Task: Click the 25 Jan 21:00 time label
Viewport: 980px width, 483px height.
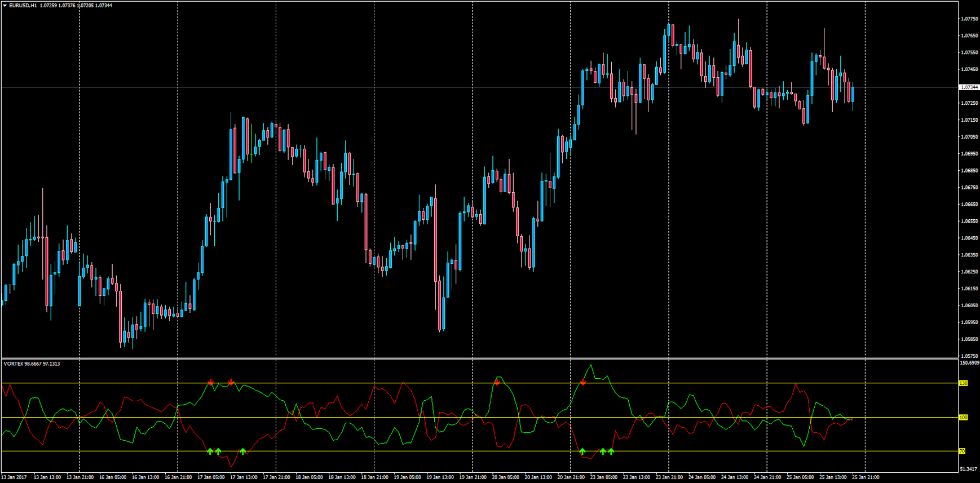Action: tap(865, 477)
